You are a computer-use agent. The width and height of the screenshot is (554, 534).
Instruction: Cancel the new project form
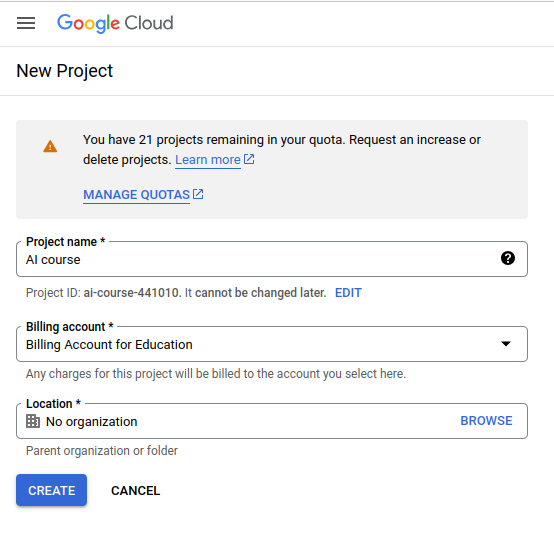pyautogui.click(x=135, y=491)
